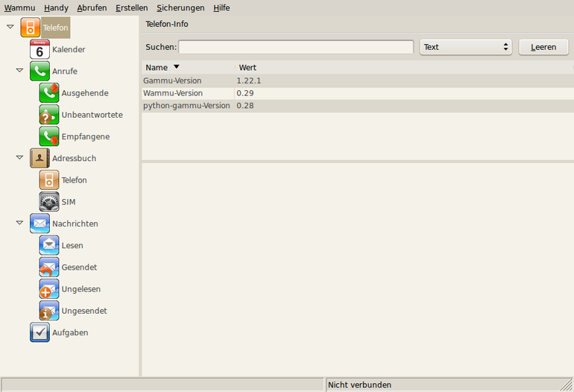Click the value 0.28 cell

(245, 105)
